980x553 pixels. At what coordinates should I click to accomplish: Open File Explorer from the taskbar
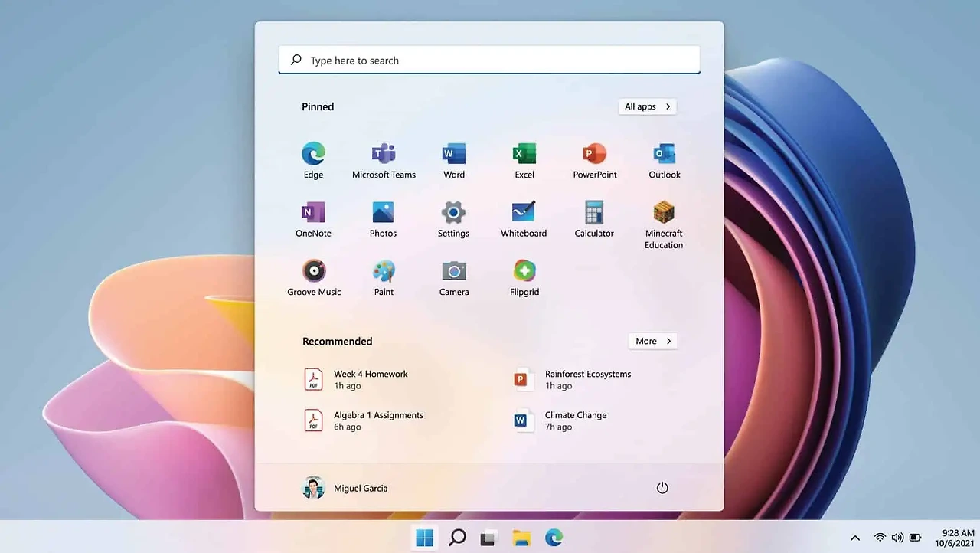521,538
